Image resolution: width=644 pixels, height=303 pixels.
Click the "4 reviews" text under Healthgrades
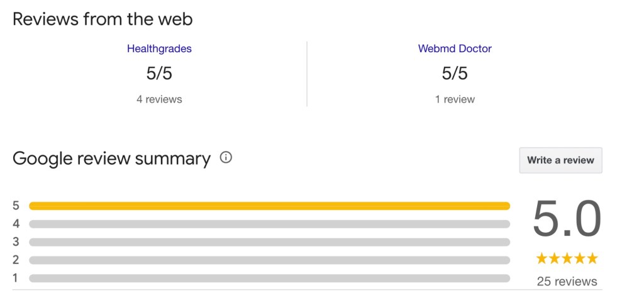click(x=159, y=99)
